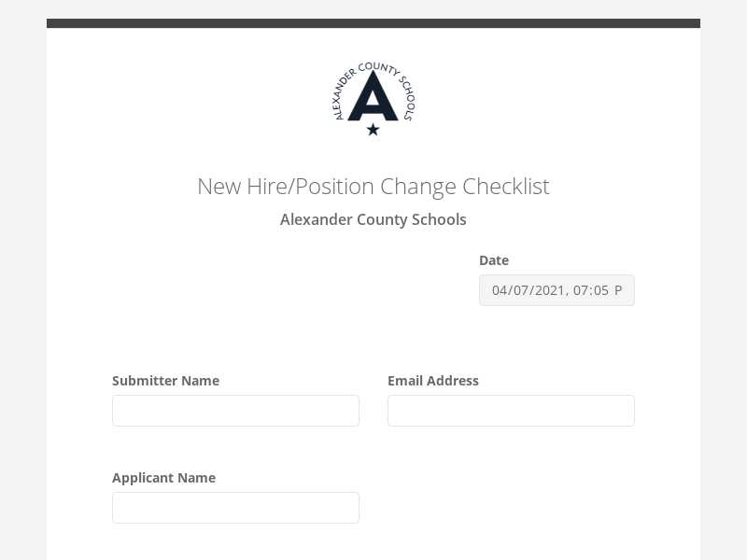747x560 pixels.
Task: Click the Alexander County Schools subtitle text
Action: tap(373, 219)
